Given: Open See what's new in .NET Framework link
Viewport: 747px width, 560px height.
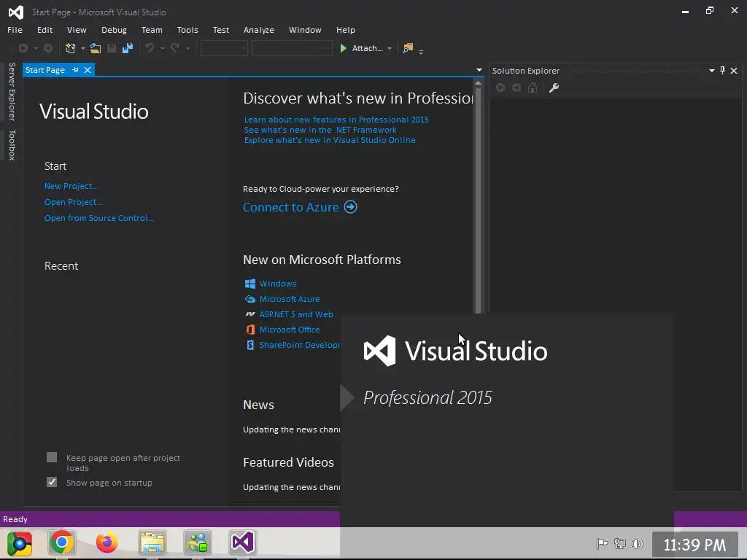Looking at the screenshot, I should pyautogui.click(x=320, y=130).
